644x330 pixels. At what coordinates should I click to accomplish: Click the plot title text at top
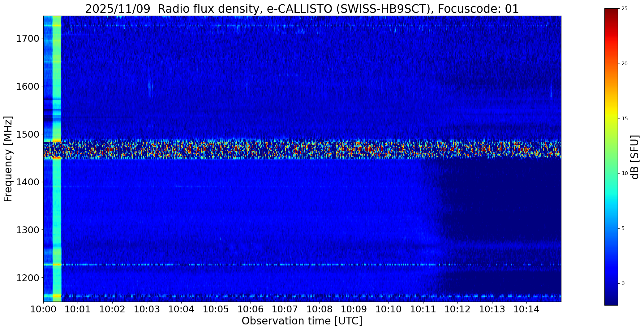[x=302, y=9]
